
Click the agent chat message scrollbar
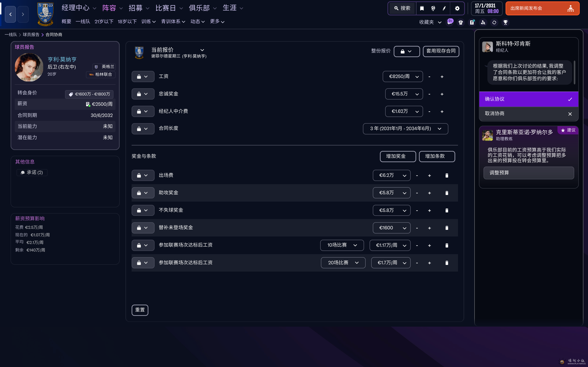(x=574, y=72)
